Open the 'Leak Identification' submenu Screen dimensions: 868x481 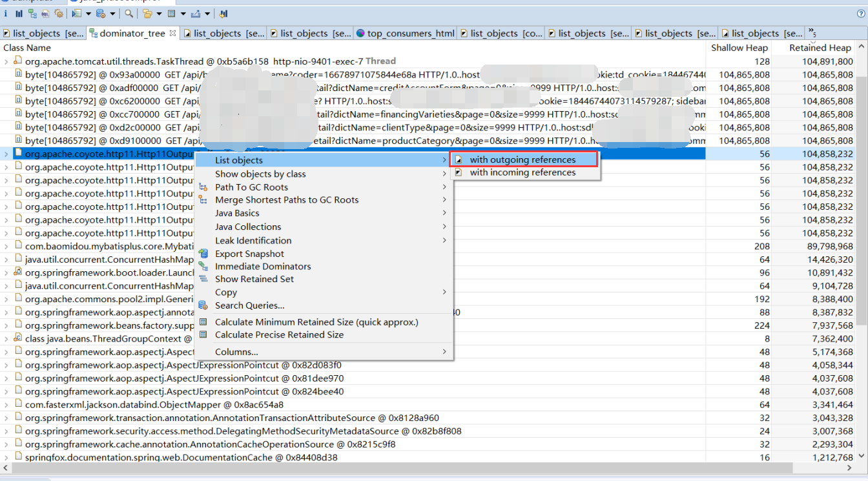coord(323,240)
